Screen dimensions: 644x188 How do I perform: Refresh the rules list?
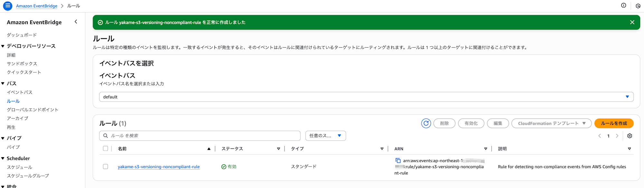[x=426, y=123]
